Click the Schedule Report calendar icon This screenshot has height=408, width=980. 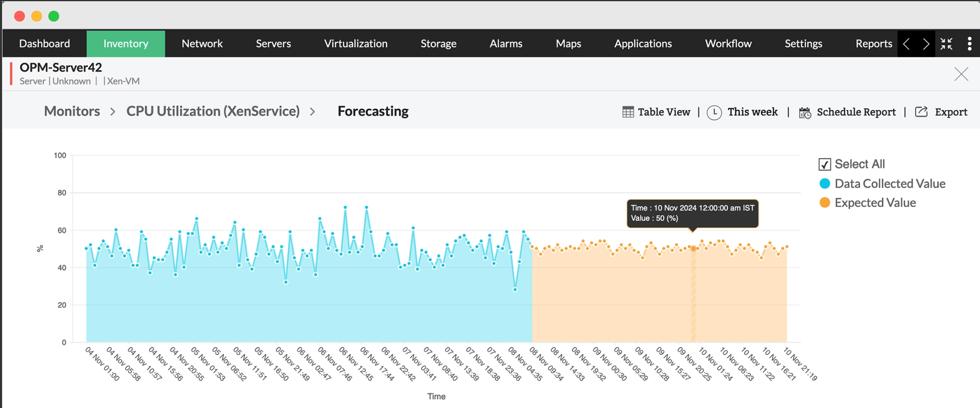pos(805,113)
